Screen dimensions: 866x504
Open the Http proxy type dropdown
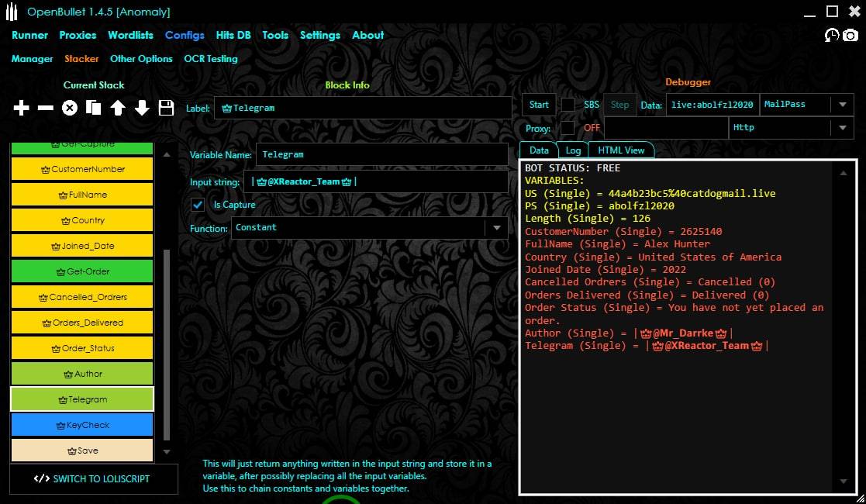coord(791,128)
